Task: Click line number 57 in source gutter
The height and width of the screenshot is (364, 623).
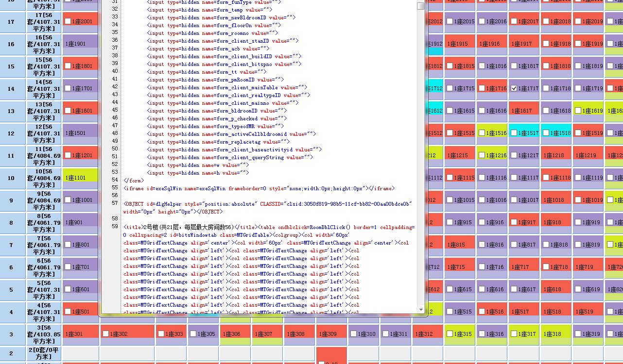Action: [x=115, y=203]
